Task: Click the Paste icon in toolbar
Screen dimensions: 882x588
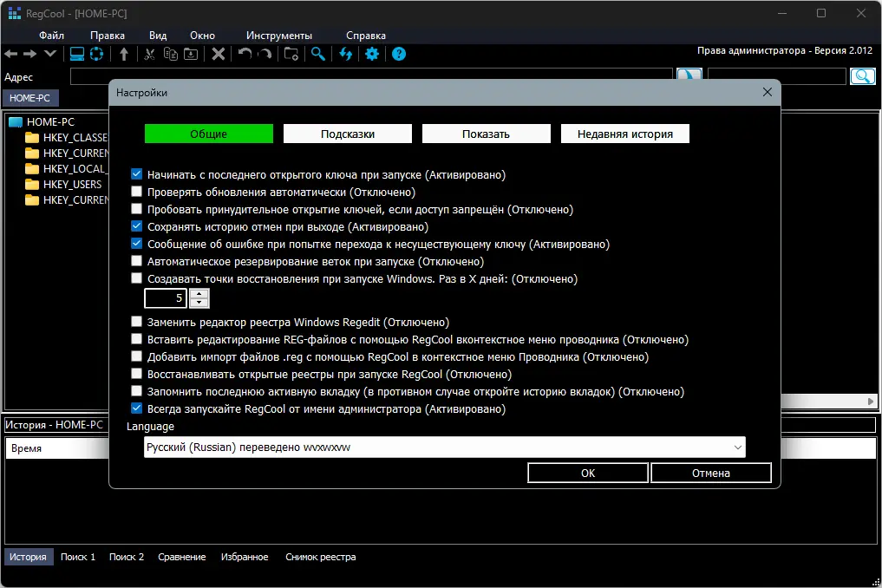Action: pyautogui.click(x=192, y=54)
